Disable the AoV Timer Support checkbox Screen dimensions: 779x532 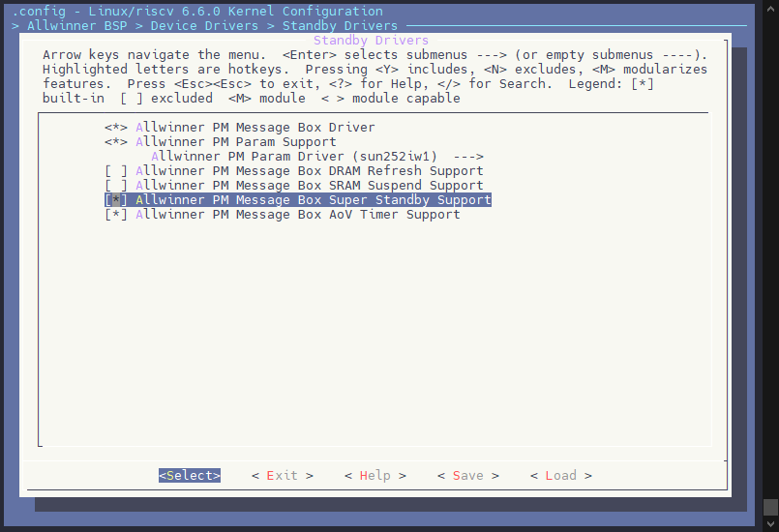(x=116, y=215)
